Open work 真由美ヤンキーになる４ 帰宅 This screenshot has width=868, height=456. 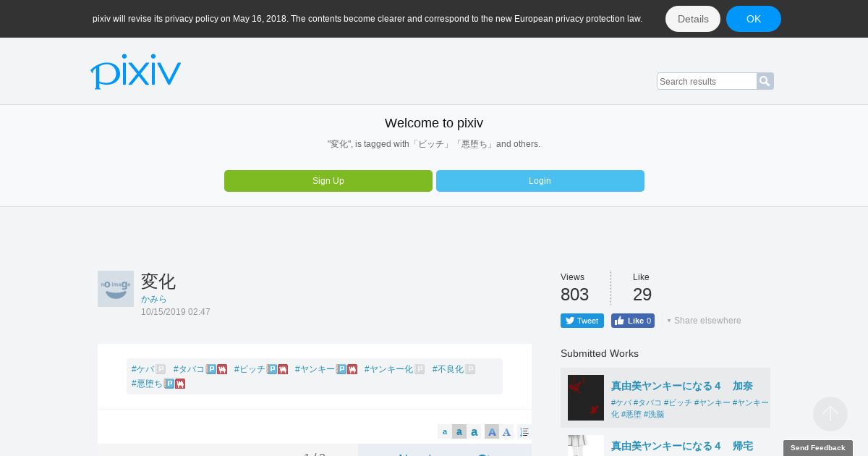[682, 446]
